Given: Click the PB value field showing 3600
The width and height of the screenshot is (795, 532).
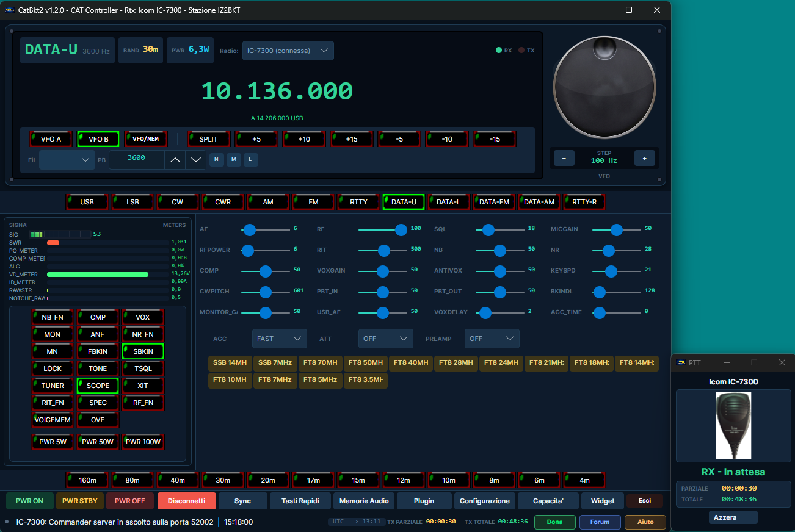Looking at the screenshot, I should (137, 160).
